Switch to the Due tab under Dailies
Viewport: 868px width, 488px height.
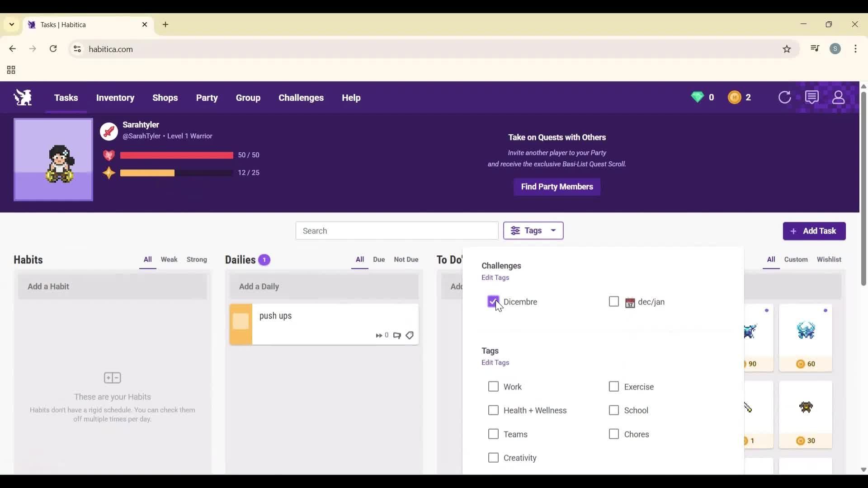(x=379, y=260)
